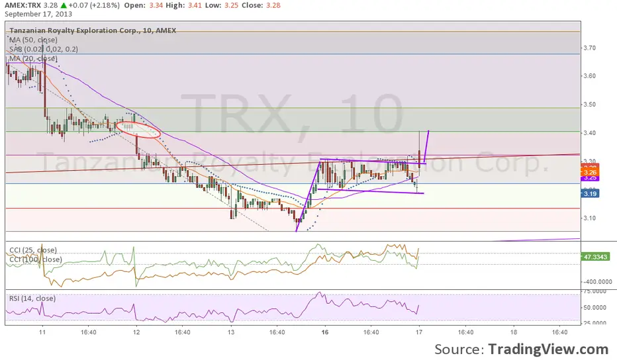The image size is (617, 364).
Task: Click the 50.0000 RSI axis label
Action: [x=594, y=307]
